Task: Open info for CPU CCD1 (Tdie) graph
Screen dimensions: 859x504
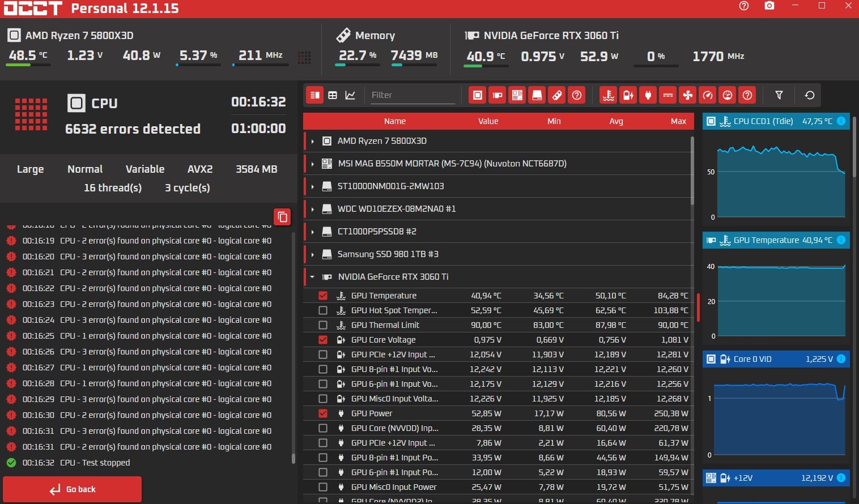Action: click(x=841, y=121)
